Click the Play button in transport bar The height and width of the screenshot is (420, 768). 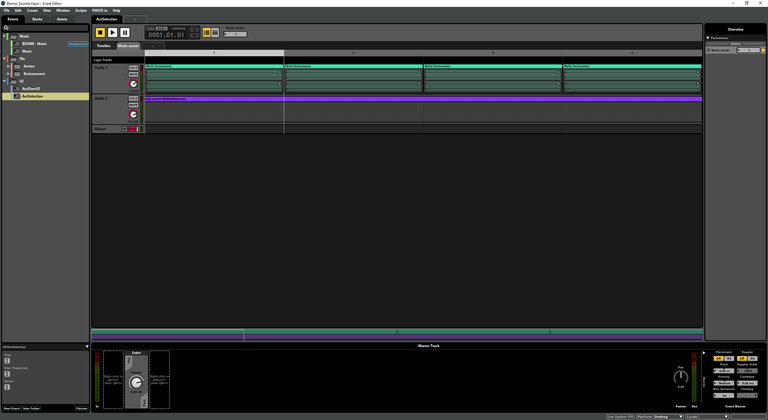click(112, 33)
